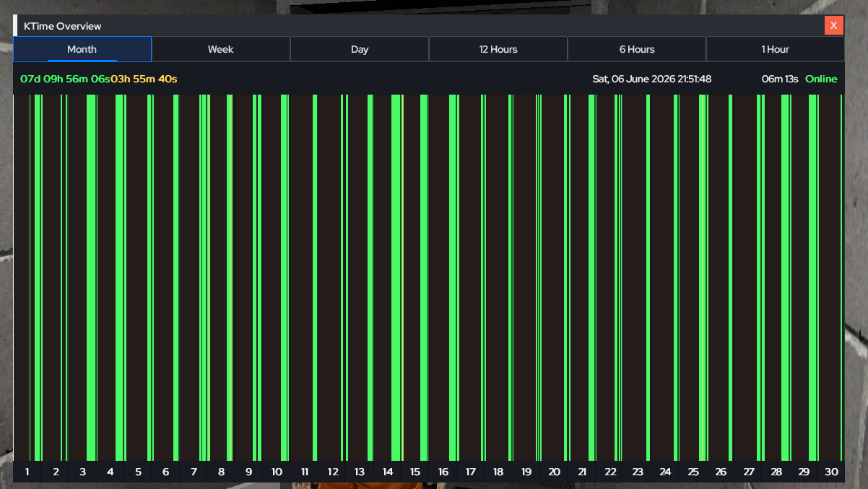Open the Day view tab
Image resolution: width=868 pixels, height=489 pixels.
coord(360,49)
